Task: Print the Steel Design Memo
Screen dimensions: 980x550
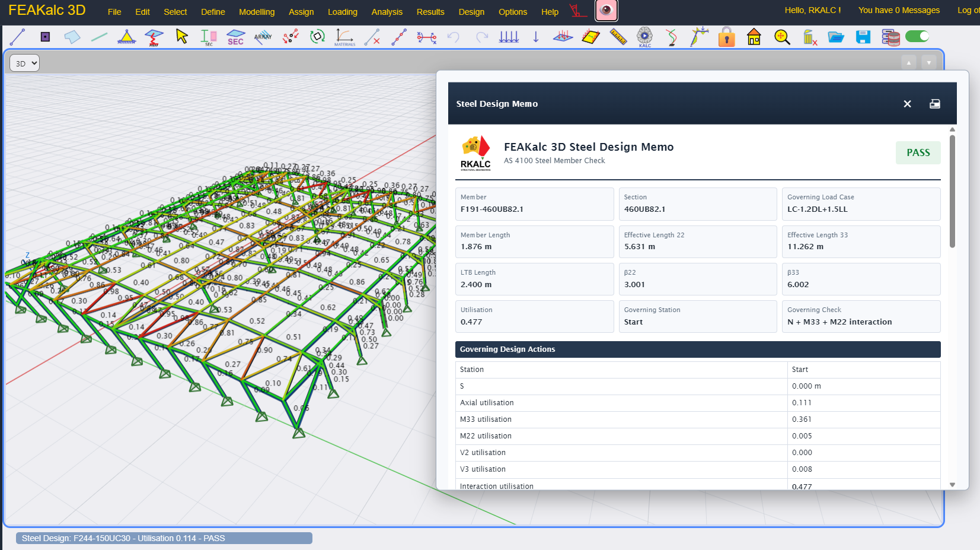Action: [935, 104]
